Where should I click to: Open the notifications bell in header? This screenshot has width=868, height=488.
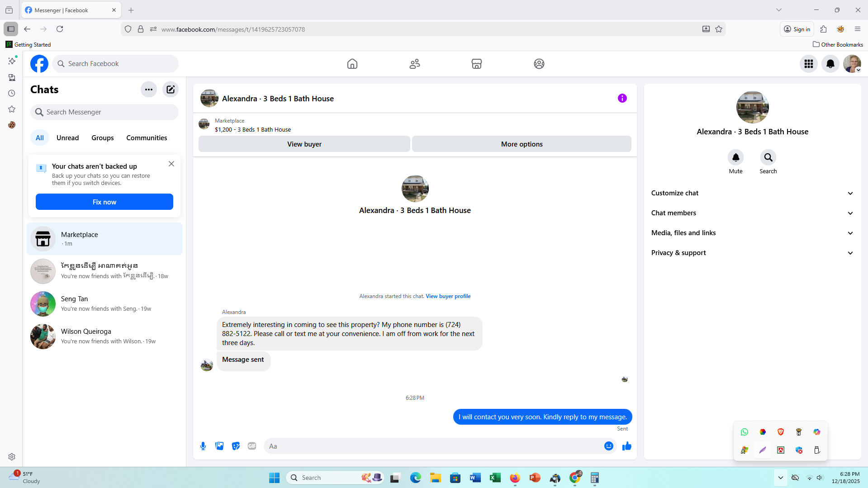coord(830,64)
